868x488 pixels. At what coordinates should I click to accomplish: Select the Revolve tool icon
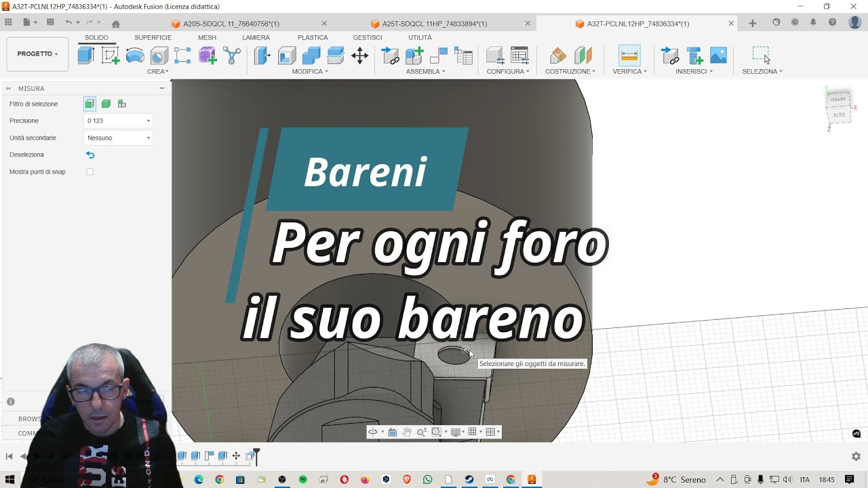pyautogui.click(x=135, y=56)
